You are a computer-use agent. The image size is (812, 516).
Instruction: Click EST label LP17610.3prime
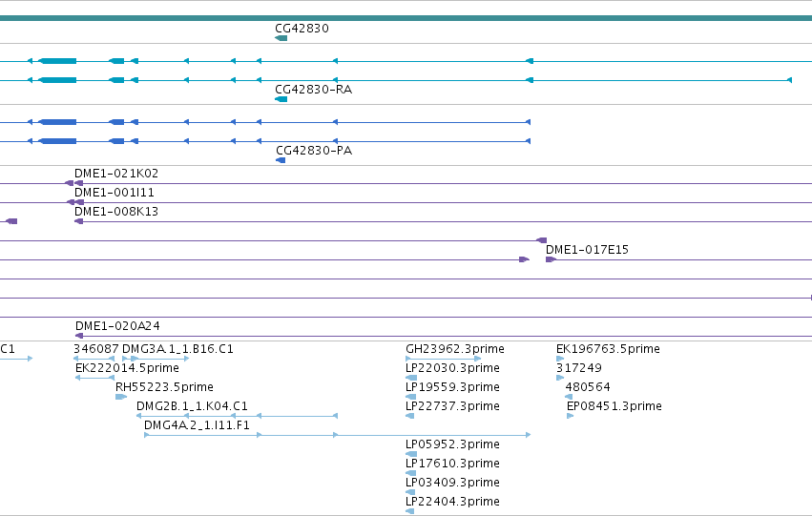click(x=452, y=464)
